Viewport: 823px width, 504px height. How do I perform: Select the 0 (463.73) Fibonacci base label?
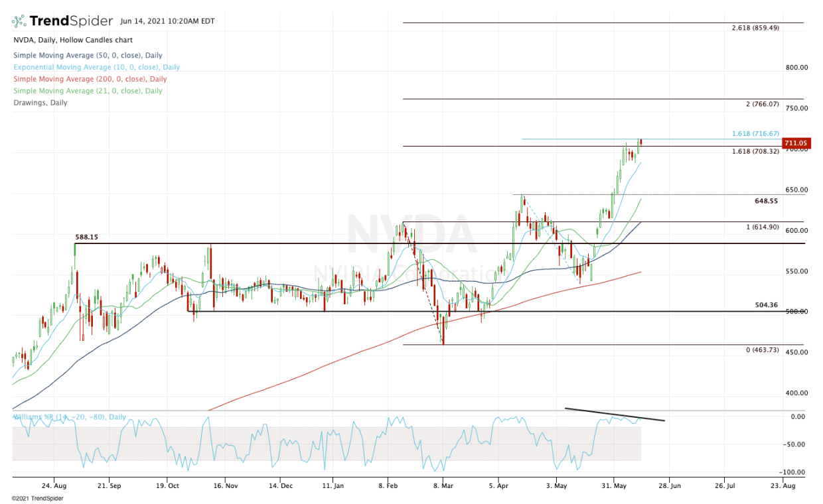pyautogui.click(x=762, y=349)
